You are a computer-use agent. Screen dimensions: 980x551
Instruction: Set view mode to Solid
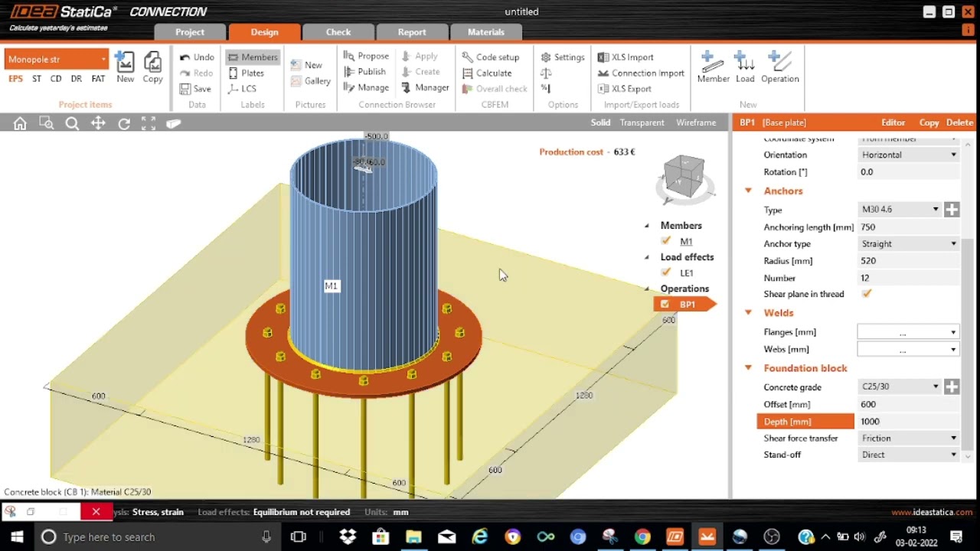(600, 122)
